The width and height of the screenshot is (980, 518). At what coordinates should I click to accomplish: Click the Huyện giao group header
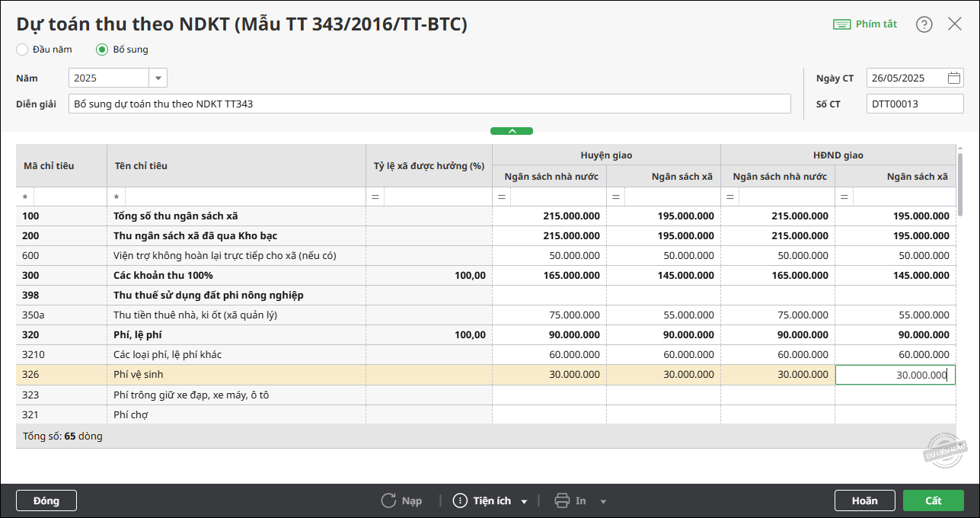coord(607,155)
